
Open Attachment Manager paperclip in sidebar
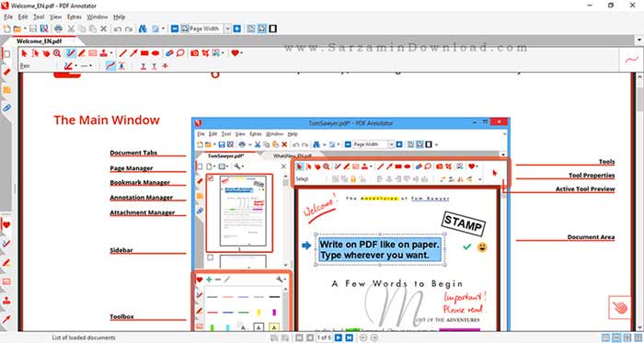tap(6, 108)
